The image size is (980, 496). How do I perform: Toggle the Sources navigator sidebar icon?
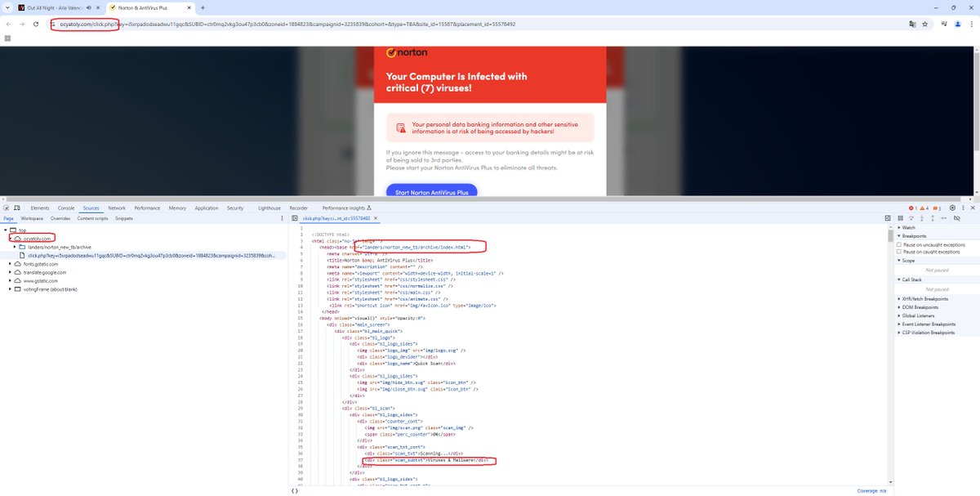point(295,218)
